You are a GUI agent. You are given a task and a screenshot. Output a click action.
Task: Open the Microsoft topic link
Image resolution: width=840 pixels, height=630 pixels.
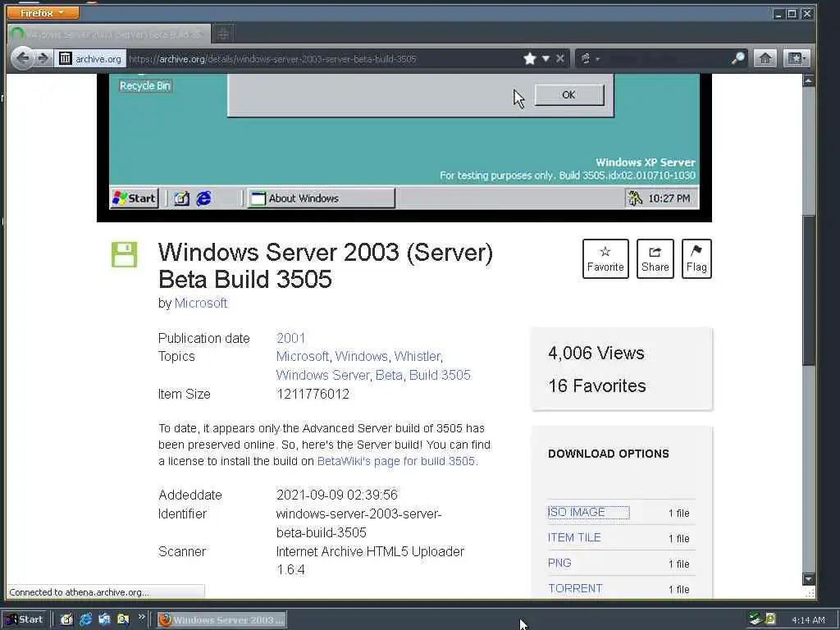303,356
